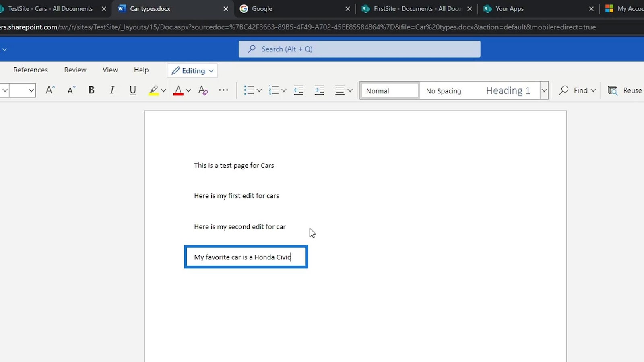
Task: Increase font size with the grow font icon
Action: coord(50,90)
